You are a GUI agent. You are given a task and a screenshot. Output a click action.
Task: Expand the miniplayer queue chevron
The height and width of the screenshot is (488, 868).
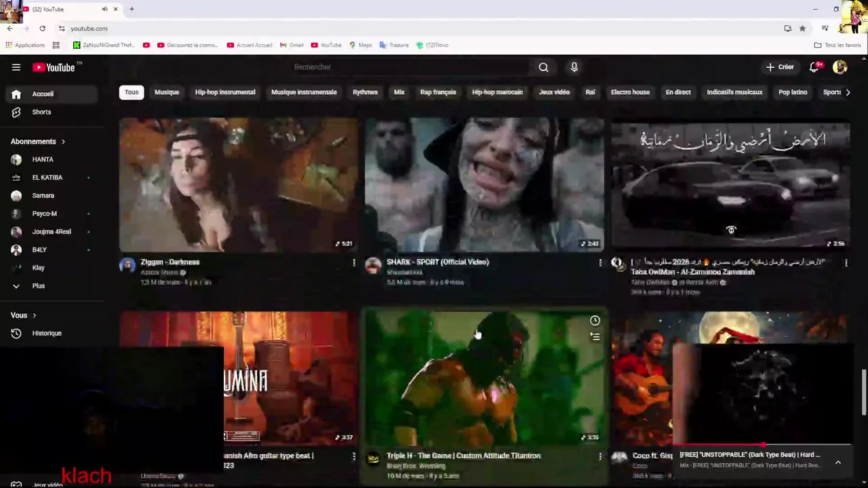pyautogui.click(x=837, y=462)
